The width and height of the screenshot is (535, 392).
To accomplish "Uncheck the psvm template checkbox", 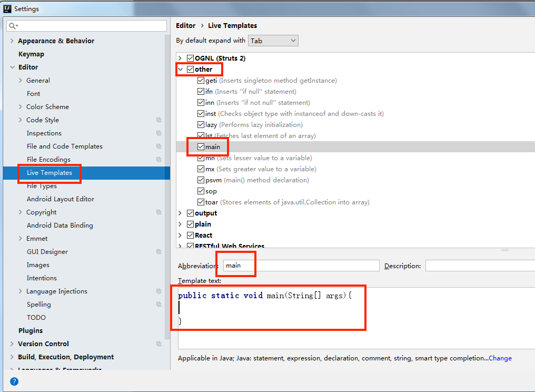I will (201, 180).
